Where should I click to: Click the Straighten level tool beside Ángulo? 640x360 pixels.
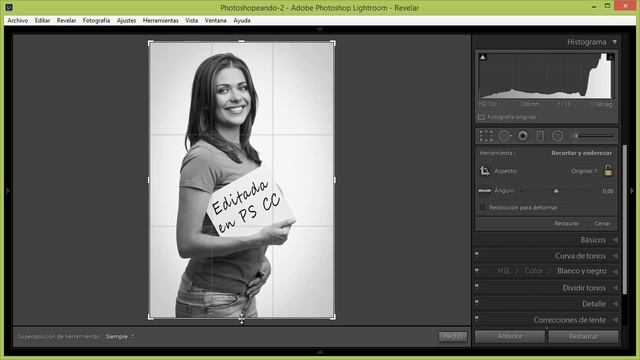pos(484,191)
